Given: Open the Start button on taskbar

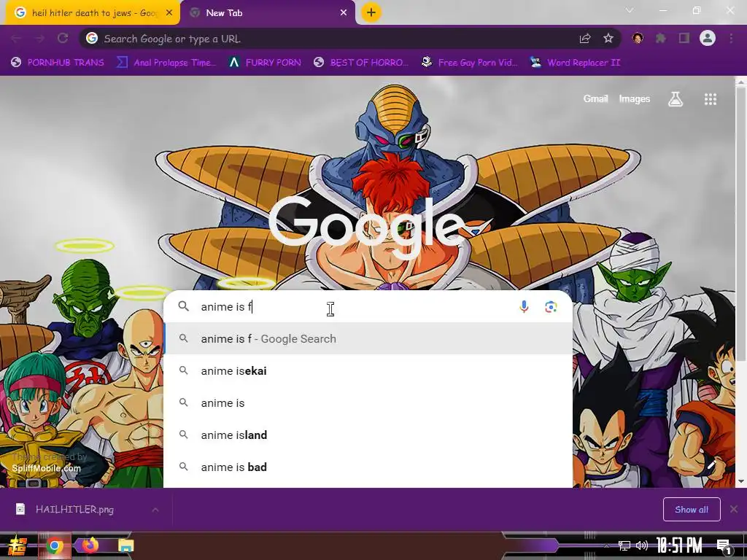Looking at the screenshot, I should point(18,545).
